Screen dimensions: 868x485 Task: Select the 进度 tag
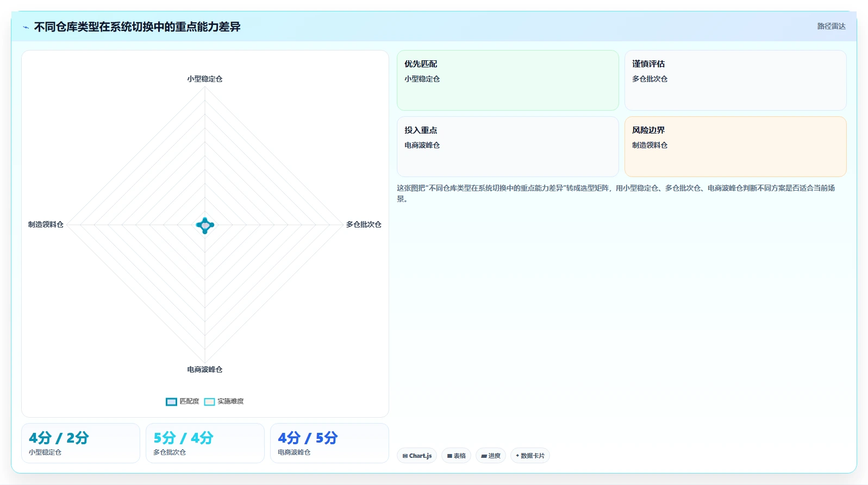pos(491,456)
